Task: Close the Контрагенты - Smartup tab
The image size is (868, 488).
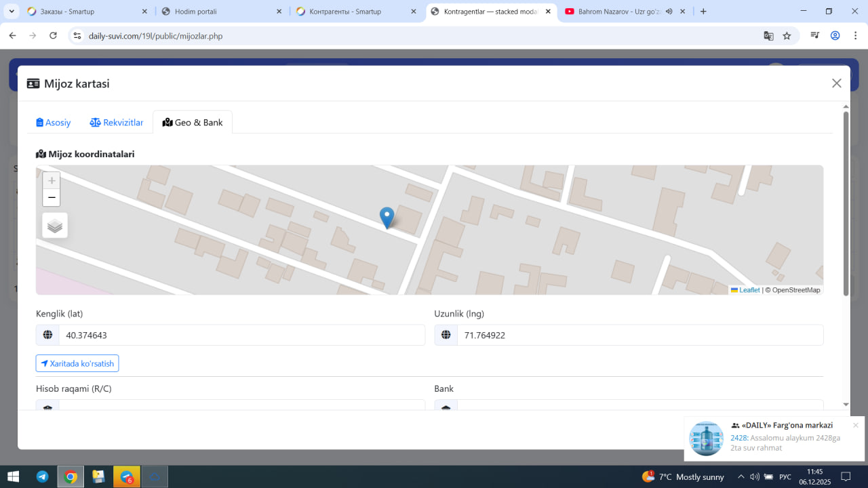Action: [414, 12]
